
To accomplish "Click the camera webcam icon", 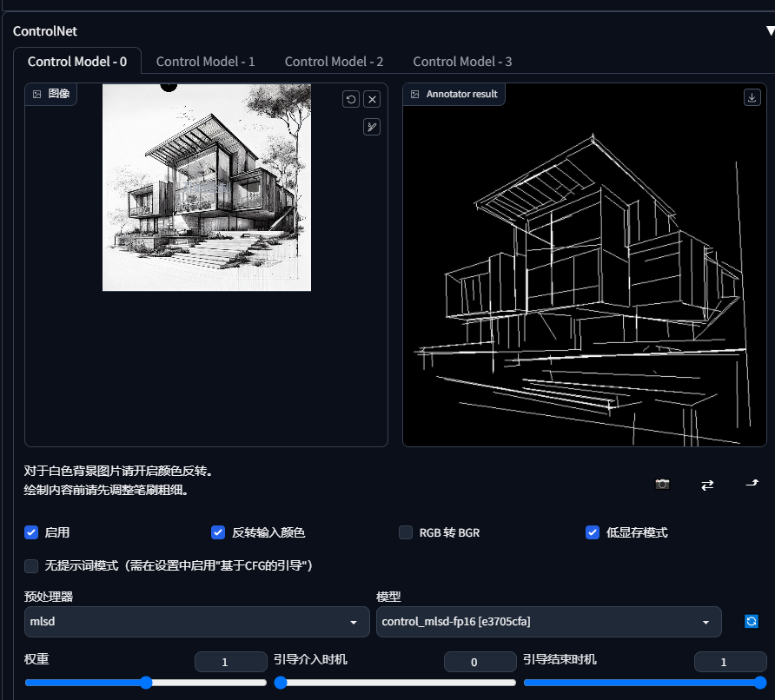I will coord(662,484).
